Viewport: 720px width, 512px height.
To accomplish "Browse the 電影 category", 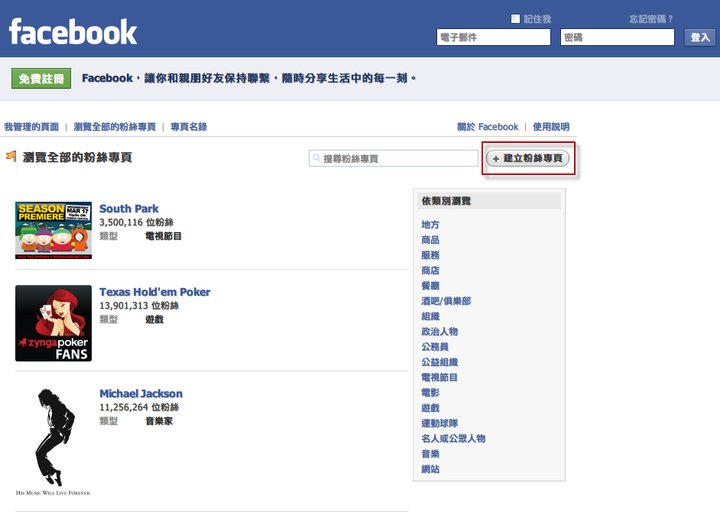I will point(430,393).
